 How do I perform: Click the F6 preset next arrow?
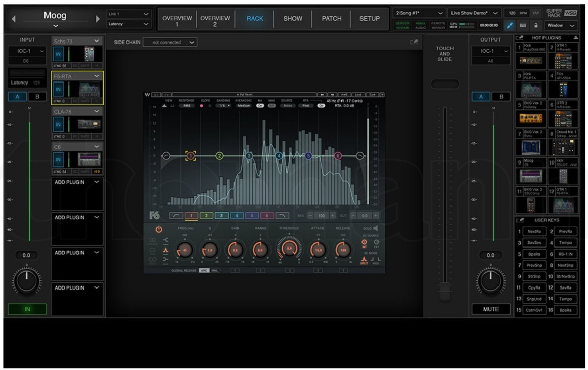(x=332, y=95)
